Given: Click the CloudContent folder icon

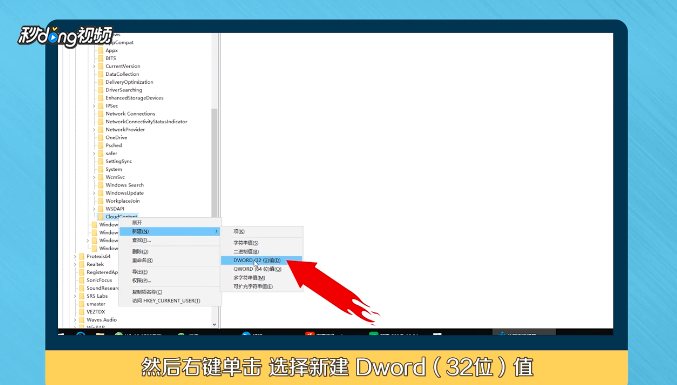Looking at the screenshot, I should click(x=101, y=217).
